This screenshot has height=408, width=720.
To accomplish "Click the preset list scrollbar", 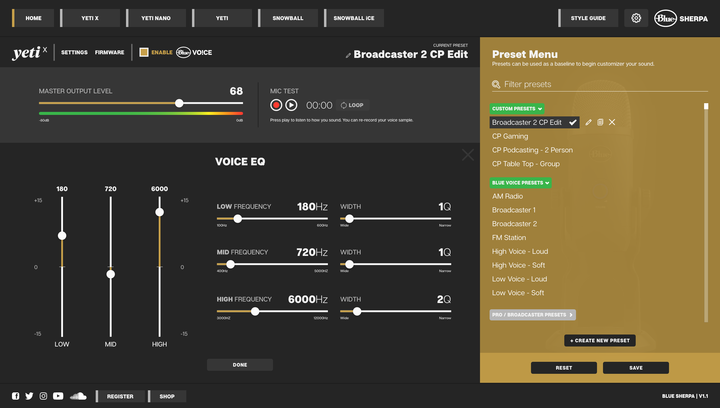I will (706, 212).
